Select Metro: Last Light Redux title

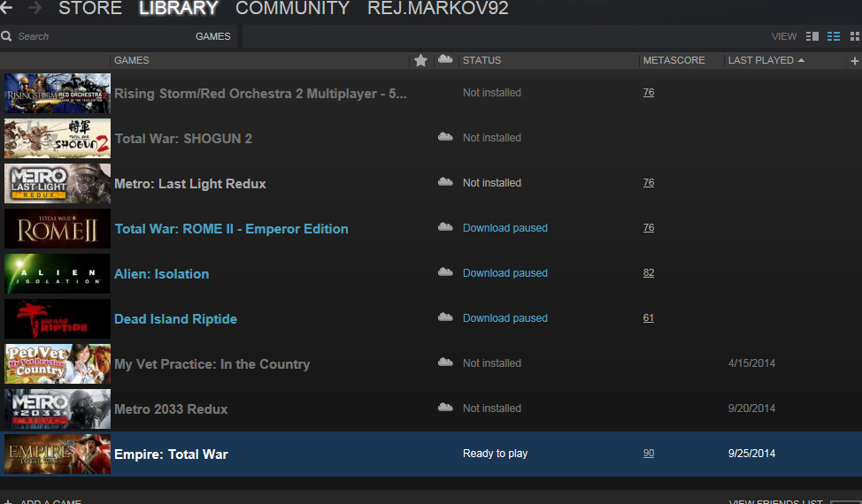point(190,183)
